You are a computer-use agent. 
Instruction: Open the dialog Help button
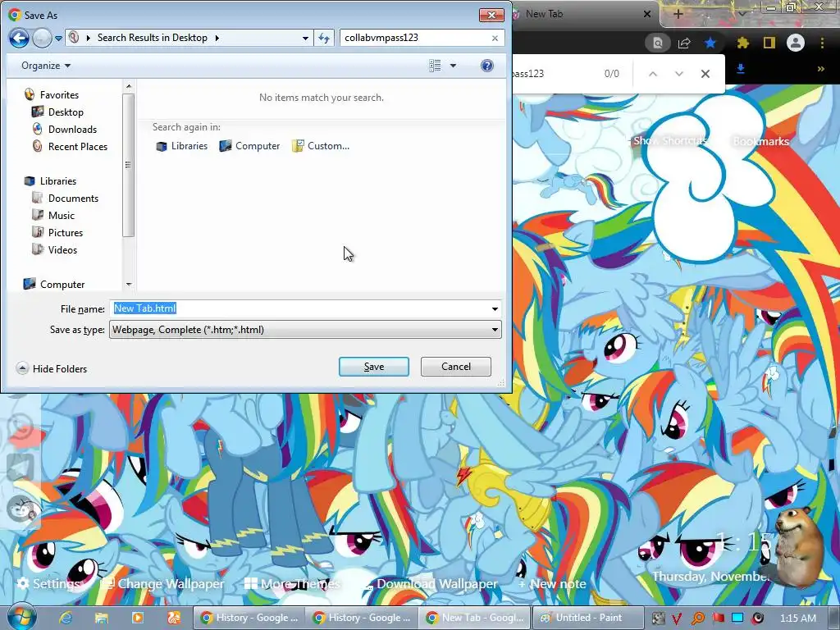click(487, 66)
